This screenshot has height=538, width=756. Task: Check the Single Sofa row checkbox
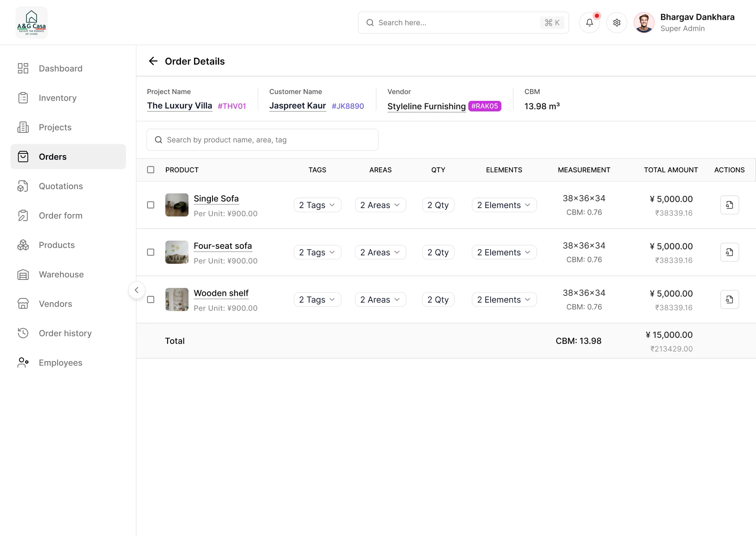(151, 205)
